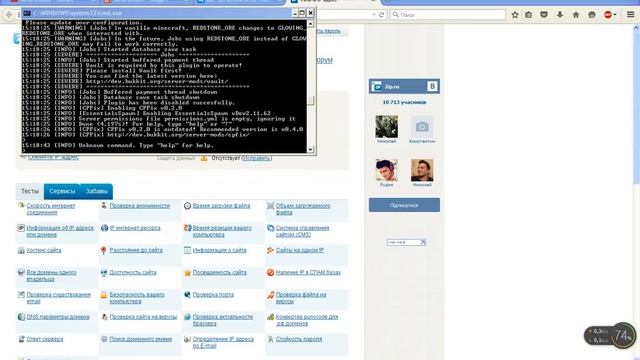Click the internet speed test icon
The width and height of the screenshot is (640, 360).
(x=21, y=205)
